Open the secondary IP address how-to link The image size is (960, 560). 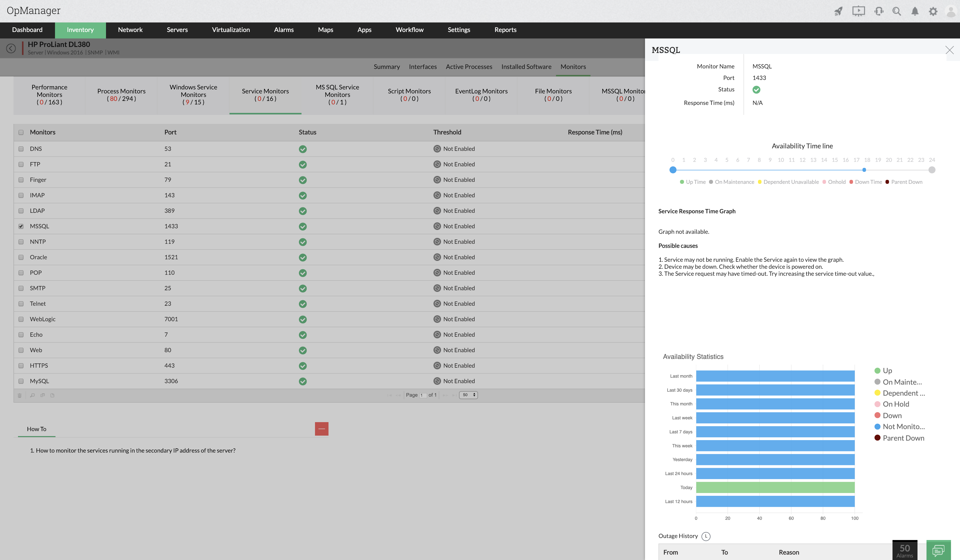tap(135, 450)
